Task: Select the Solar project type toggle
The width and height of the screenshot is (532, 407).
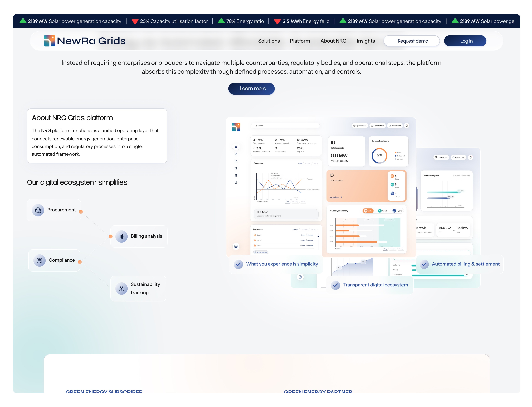Action: pyautogui.click(x=368, y=211)
